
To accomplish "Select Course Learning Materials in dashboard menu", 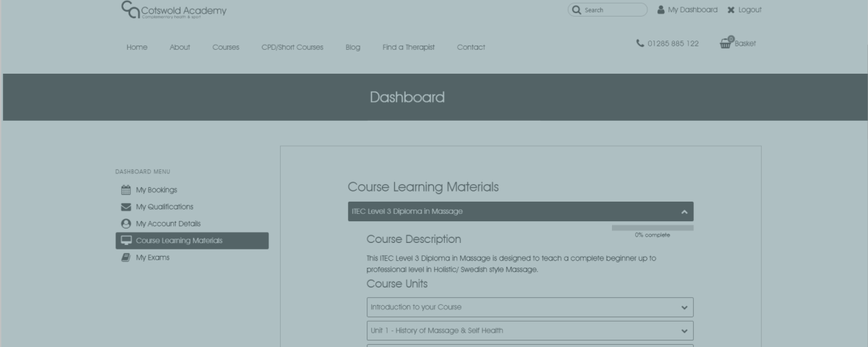I will [192, 241].
